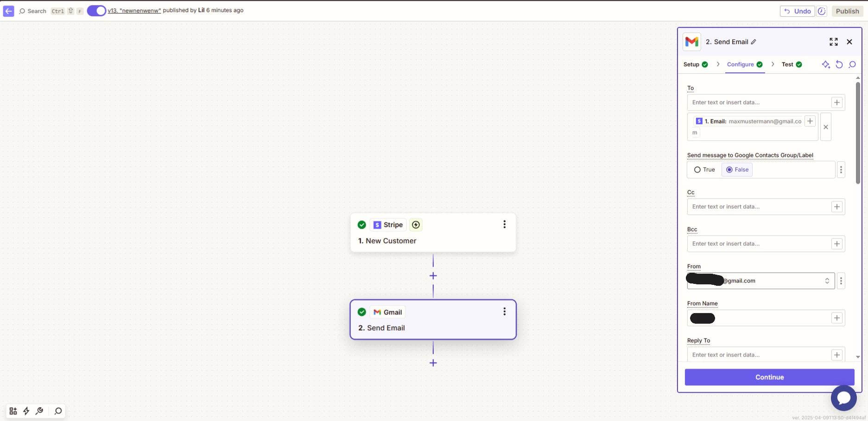Open the From email address dropdown
The width and height of the screenshot is (868, 421).
pyautogui.click(x=761, y=281)
